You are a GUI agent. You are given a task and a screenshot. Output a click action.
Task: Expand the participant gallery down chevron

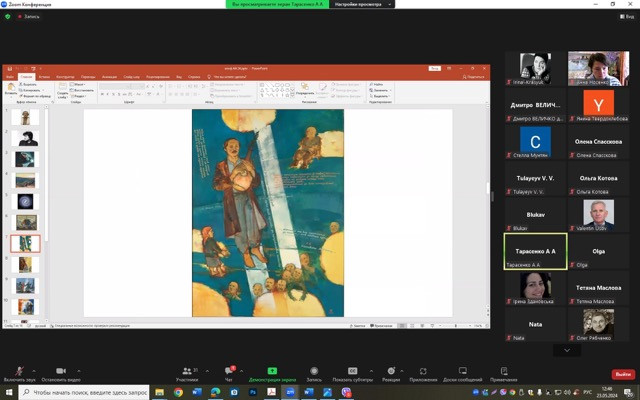pos(567,350)
